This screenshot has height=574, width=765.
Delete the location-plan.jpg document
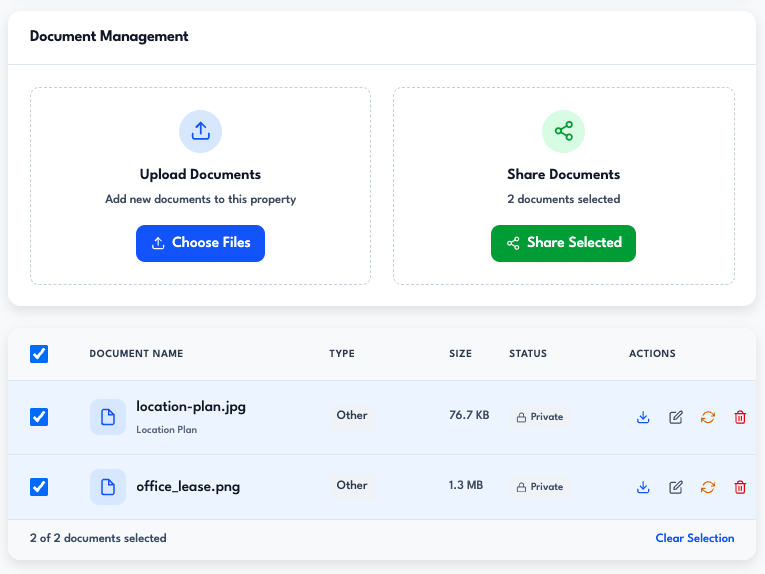[x=740, y=417]
